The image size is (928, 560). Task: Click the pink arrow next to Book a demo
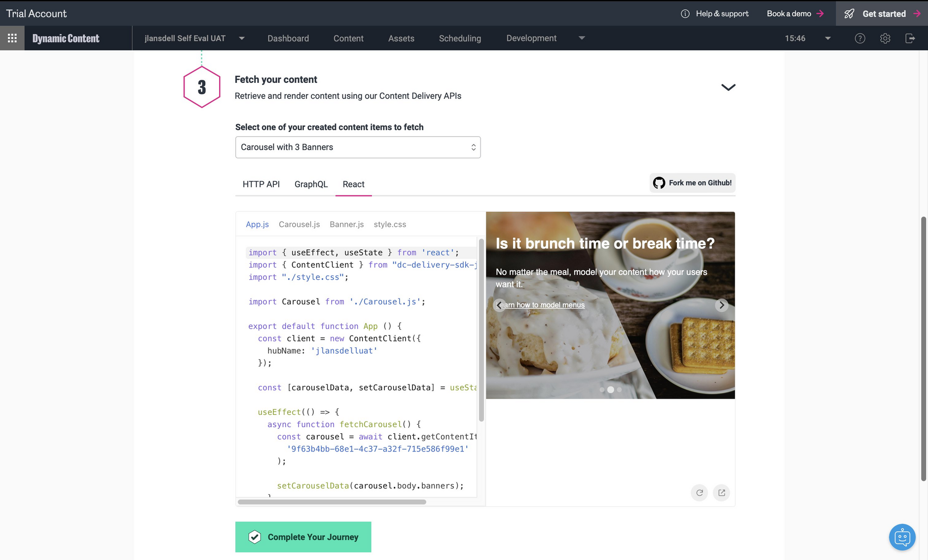820,14
